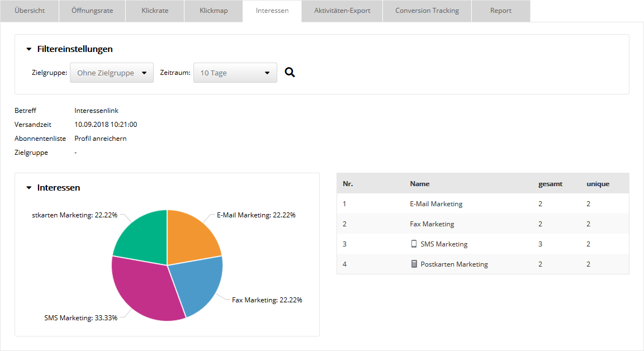Collapse the Filtereinstellungen section
The height and width of the screenshot is (351, 644).
[29, 49]
